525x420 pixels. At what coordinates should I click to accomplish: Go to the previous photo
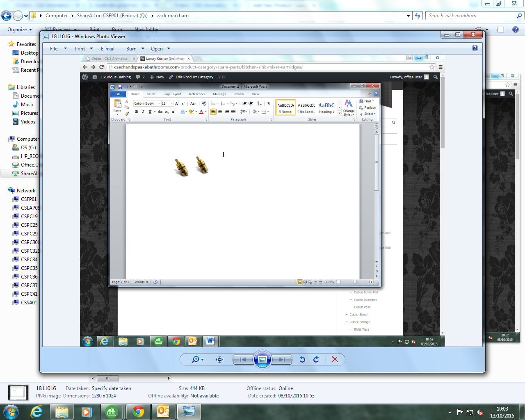[x=243, y=360]
